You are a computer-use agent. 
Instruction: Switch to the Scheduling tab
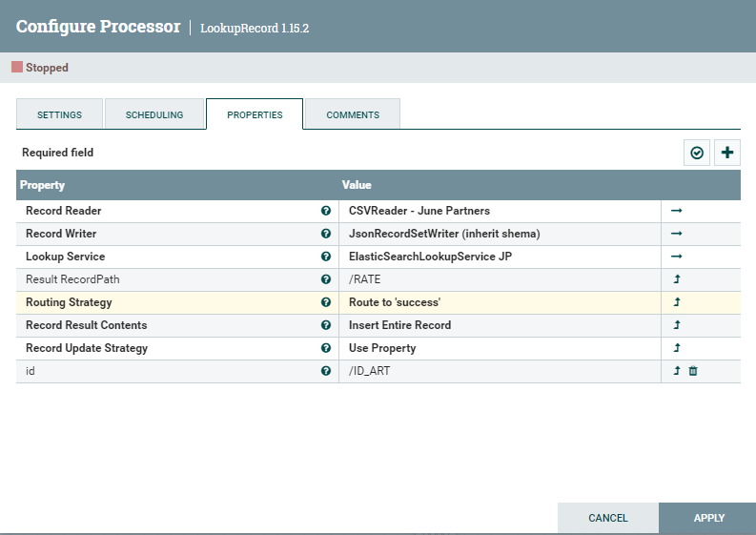click(154, 114)
